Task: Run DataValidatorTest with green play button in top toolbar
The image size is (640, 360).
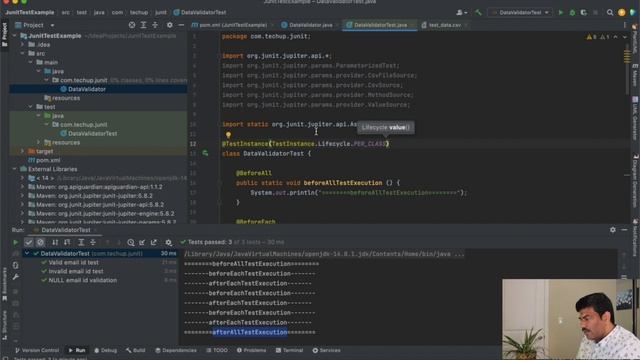Action: coord(561,13)
